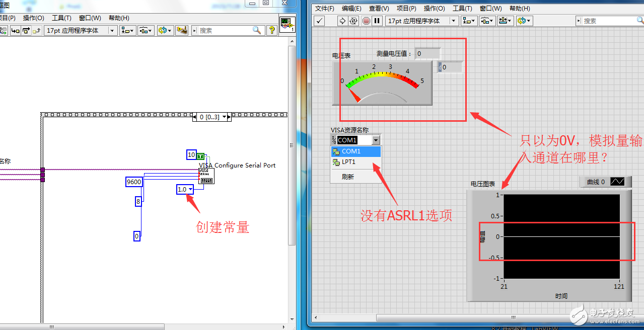Click the 曲线 0 plot legend sample
Viewport: 644px width, 330px height.
617,182
